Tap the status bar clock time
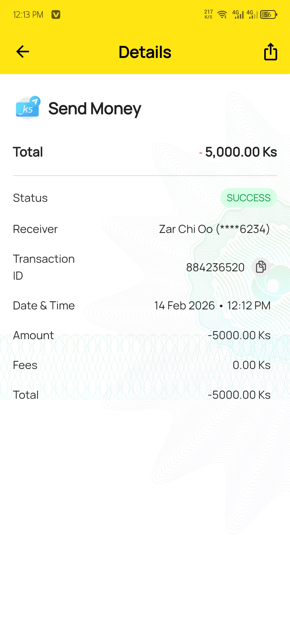The width and height of the screenshot is (290, 644). (x=28, y=15)
